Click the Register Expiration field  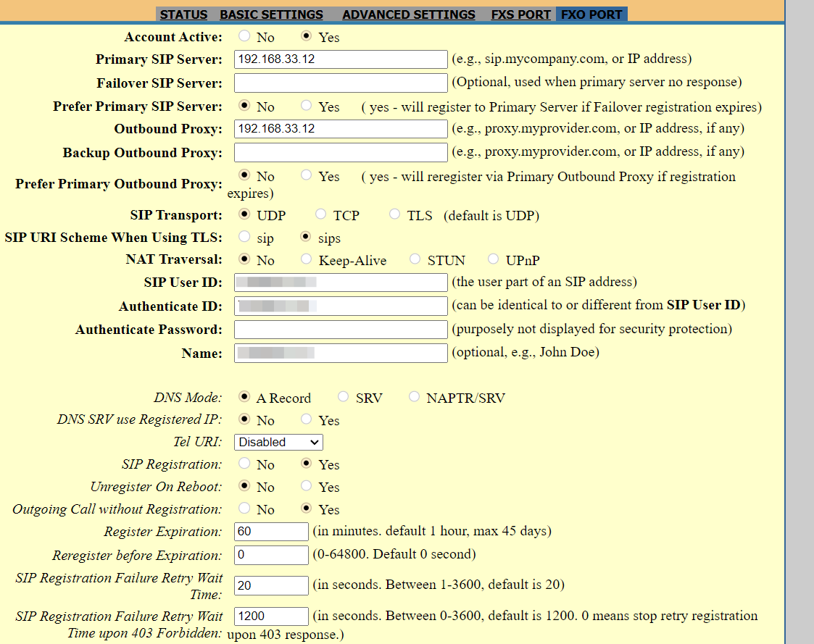coord(272,532)
